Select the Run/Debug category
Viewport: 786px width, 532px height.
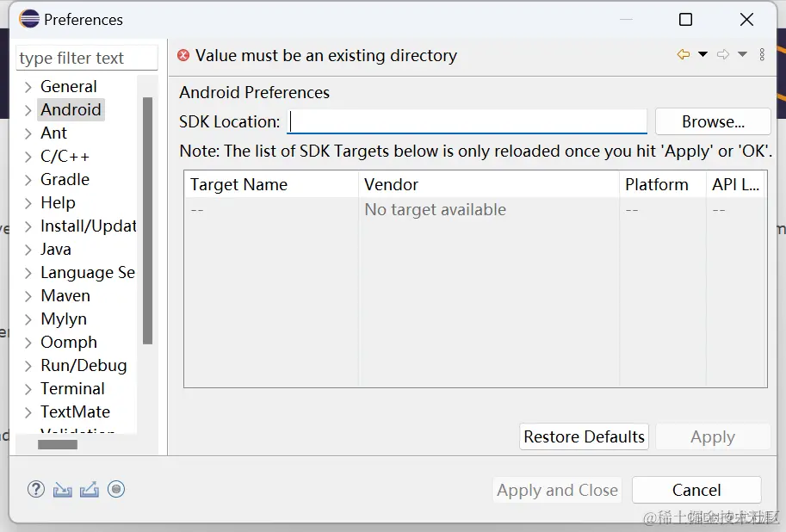point(84,365)
